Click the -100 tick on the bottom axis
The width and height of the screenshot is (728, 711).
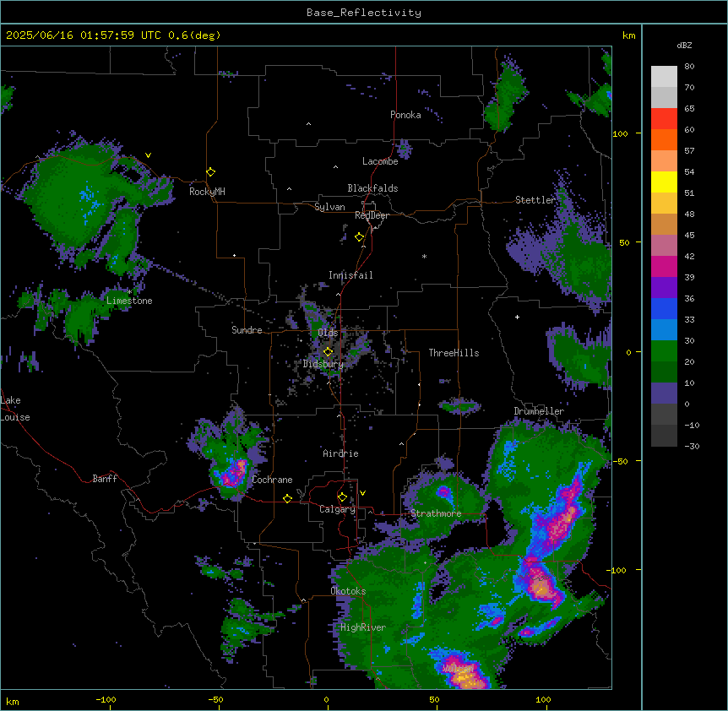pyautogui.click(x=106, y=699)
